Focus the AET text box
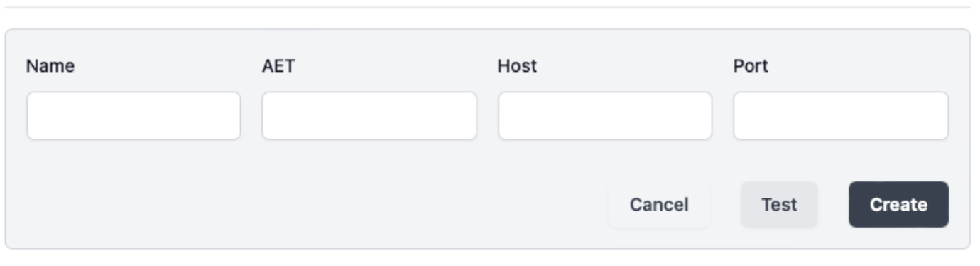This screenshot has width=980, height=266. point(369,116)
